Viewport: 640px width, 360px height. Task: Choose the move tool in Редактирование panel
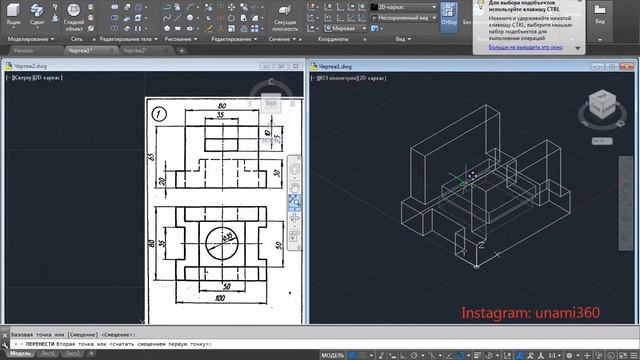(231, 7)
